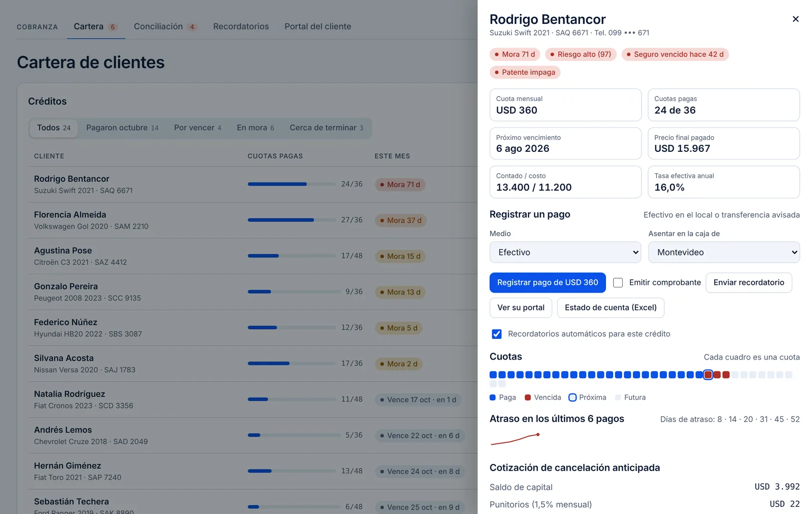Click the Vence 17 oct badge
This screenshot has width=812, height=514.
coord(418,400)
